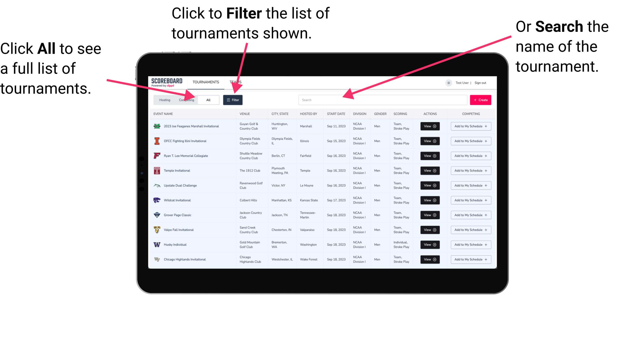Click the Create new tournament button
This screenshot has width=644, height=346.
click(481, 100)
